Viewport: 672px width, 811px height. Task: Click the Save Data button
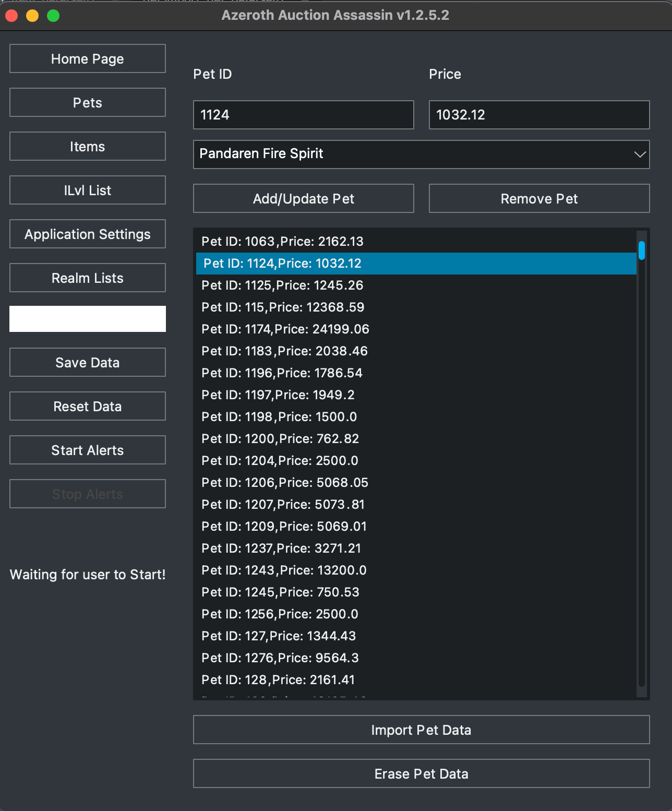pos(88,362)
